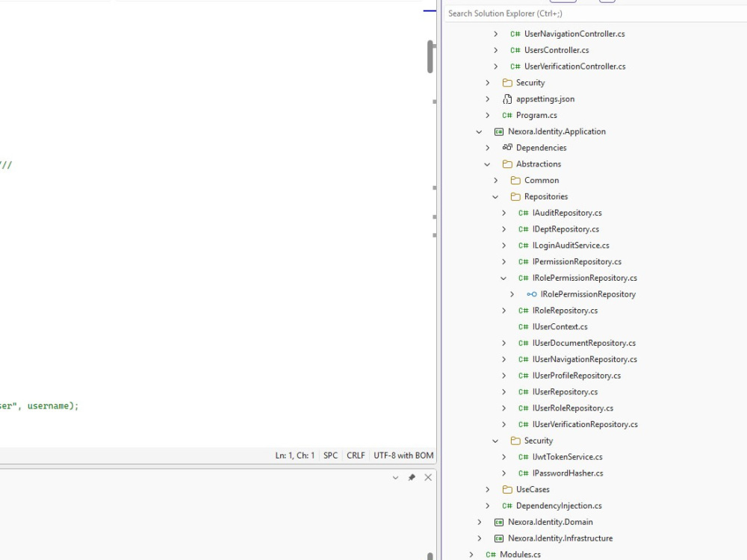Expand Nexora.Identity.Domain project
This screenshot has width=747, height=560.
click(x=480, y=522)
